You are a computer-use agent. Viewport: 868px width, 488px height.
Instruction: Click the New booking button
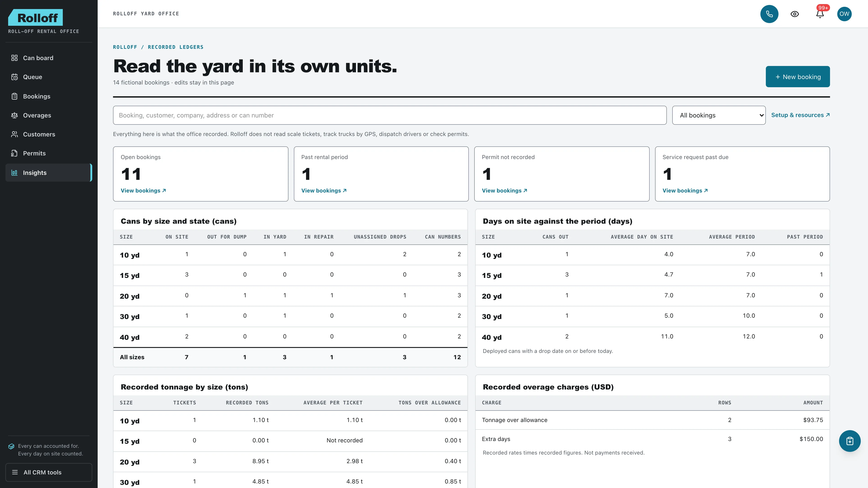pyautogui.click(x=797, y=76)
